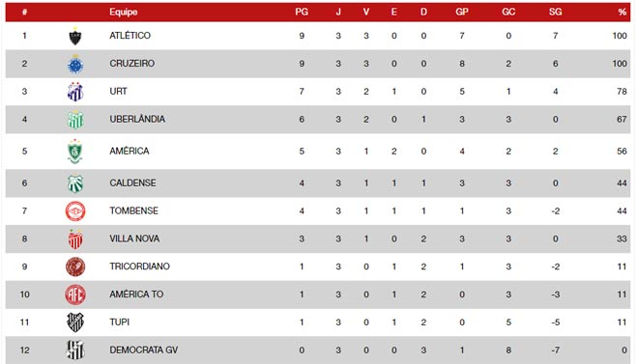This screenshot has width=638, height=364.
Task: Click the Uberlândia green striped crest
Action: [75, 120]
